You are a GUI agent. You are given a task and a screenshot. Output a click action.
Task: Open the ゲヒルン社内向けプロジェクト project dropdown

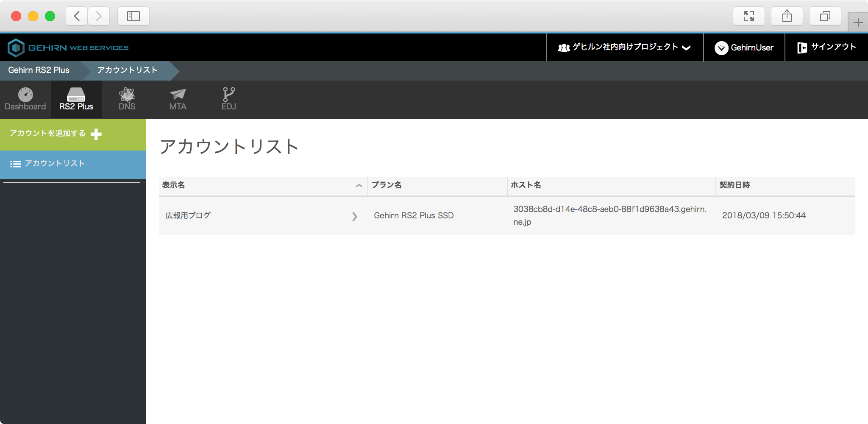coord(625,47)
